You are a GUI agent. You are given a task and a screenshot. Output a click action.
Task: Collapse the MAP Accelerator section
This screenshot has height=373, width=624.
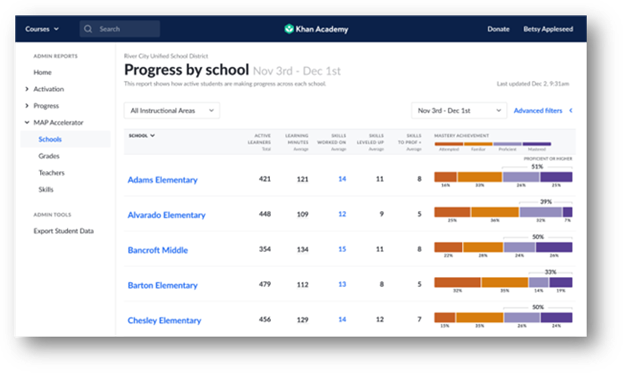click(x=27, y=122)
